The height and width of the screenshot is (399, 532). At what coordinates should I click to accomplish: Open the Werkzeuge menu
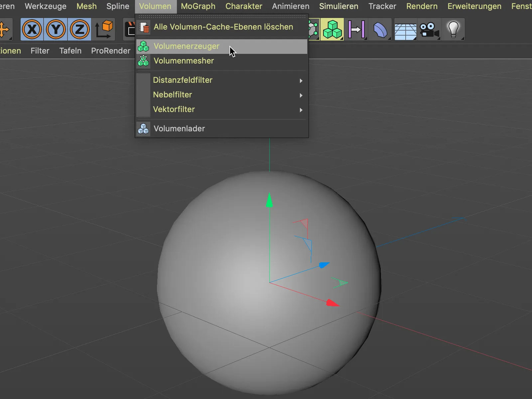click(x=46, y=6)
